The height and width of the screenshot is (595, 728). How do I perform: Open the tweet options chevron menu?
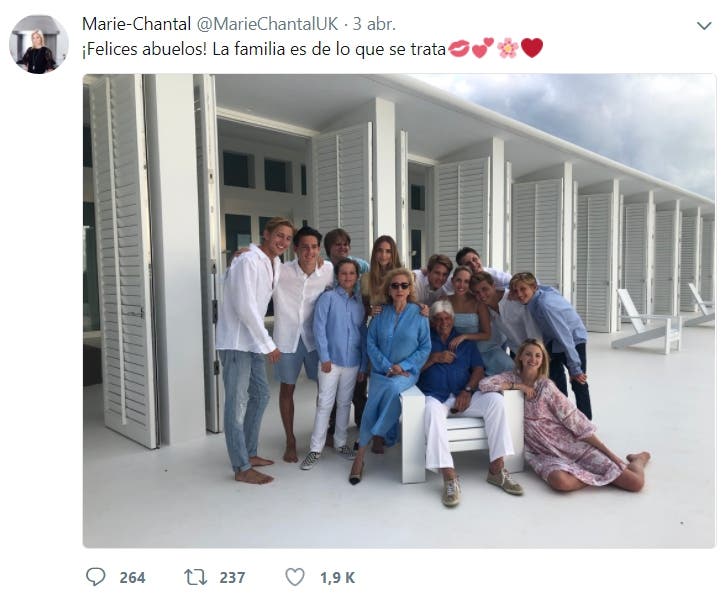[704, 26]
